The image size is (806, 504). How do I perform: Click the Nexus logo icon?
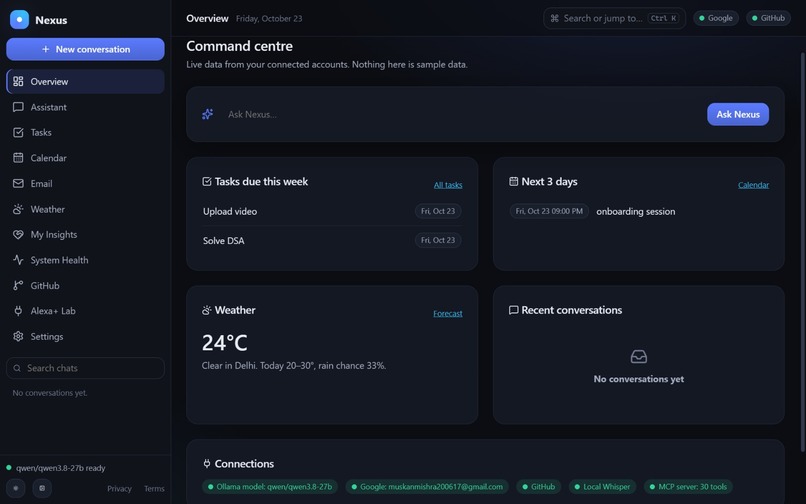tap(20, 20)
